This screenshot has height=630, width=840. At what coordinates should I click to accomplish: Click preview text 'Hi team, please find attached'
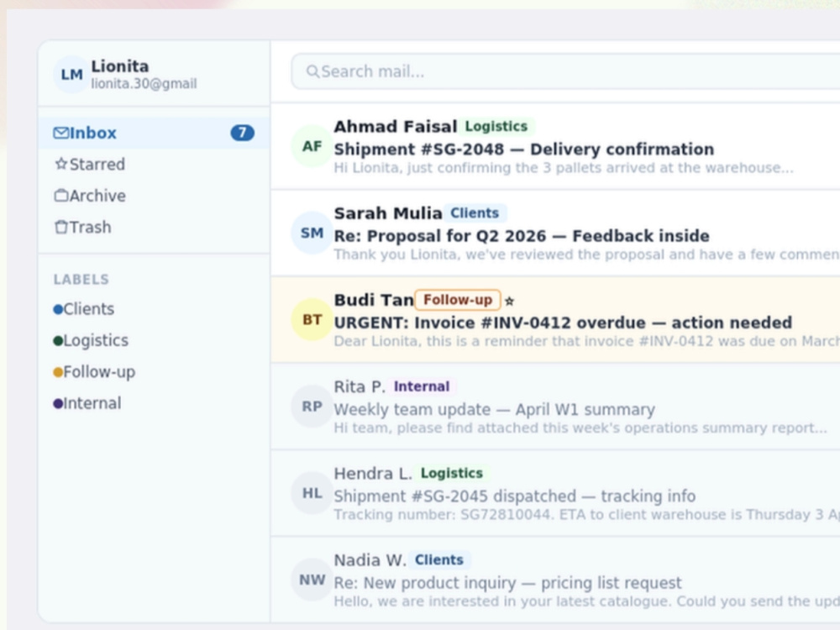580,428
